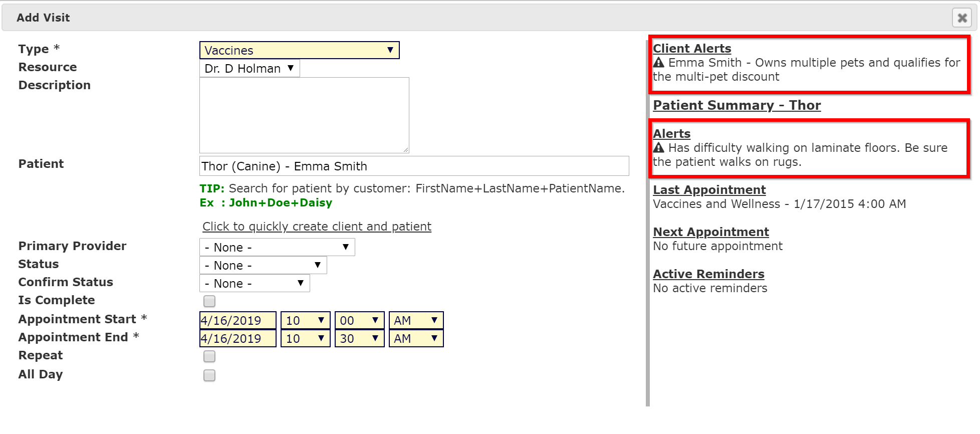The width and height of the screenshot is (980, 434).
Task: Open the Type dropdown showing Vaccines
Action: tap(300, 50)
